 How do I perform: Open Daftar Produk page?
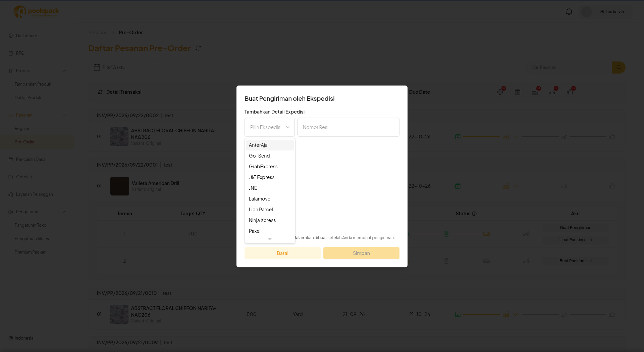pyautogui.click(x=28, y=98)
